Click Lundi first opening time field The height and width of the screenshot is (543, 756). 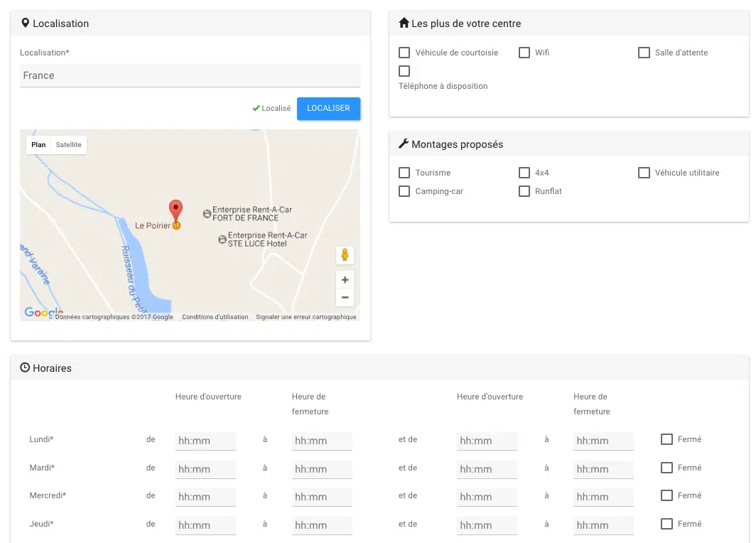point(205,441)
